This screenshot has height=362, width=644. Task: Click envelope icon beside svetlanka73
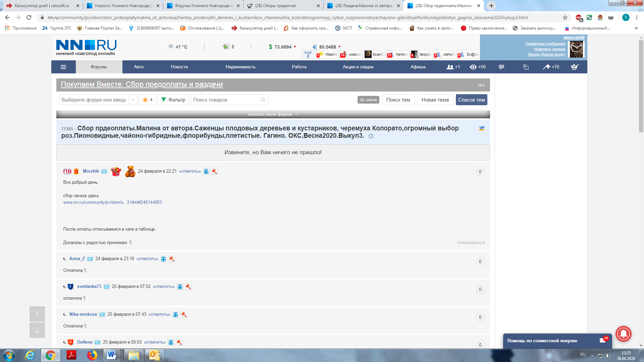(x=106, y=287)
